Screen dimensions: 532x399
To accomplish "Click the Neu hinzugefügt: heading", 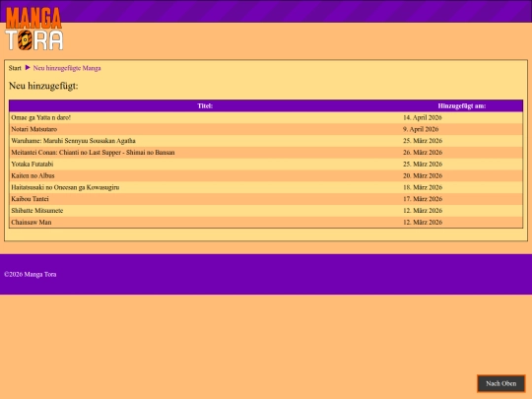I will pyautogui.click(x=43, y=86).
